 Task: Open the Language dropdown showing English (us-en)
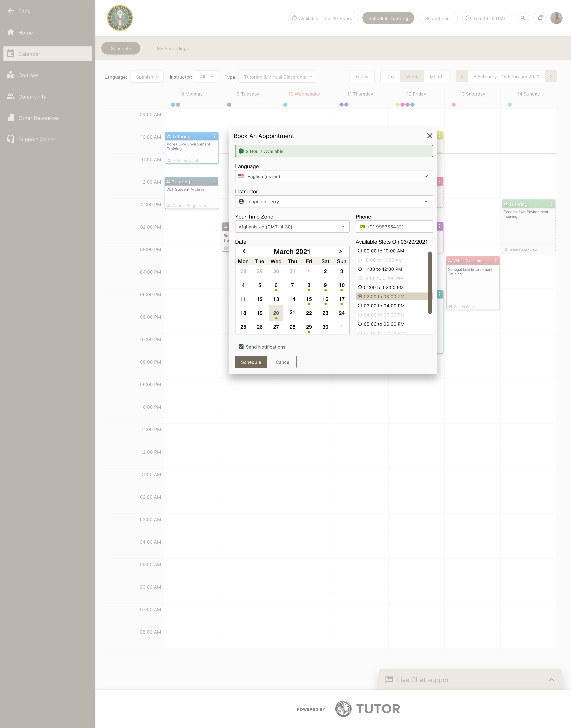(334, 176)
